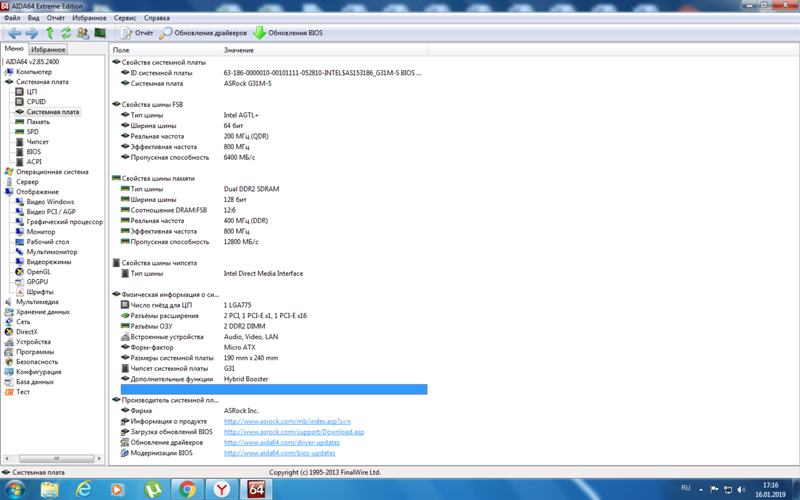800x500 pixels.
Task: Select Видео PCI / AGP item
Action: click(x=51, y=212)
